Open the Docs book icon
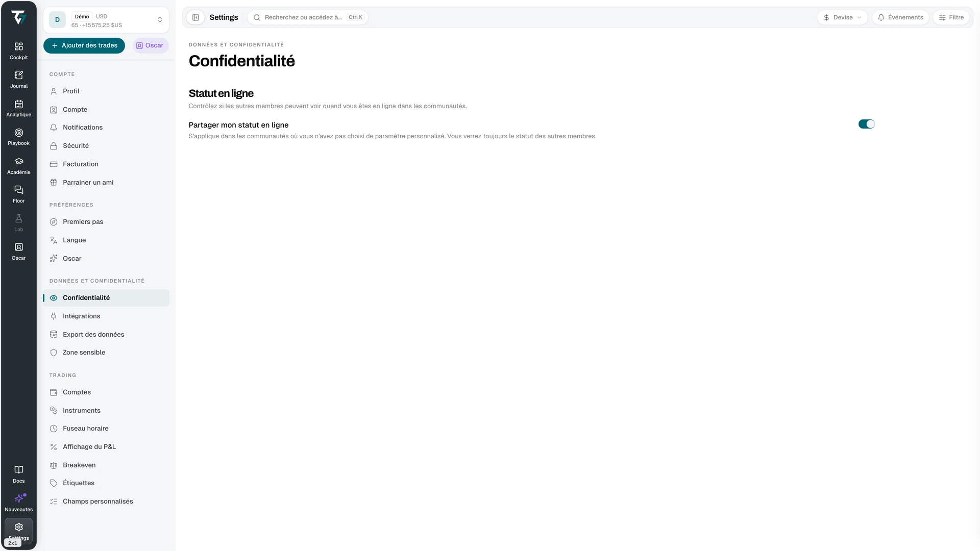Screen dimensions: 980x551 coord(19,470)
